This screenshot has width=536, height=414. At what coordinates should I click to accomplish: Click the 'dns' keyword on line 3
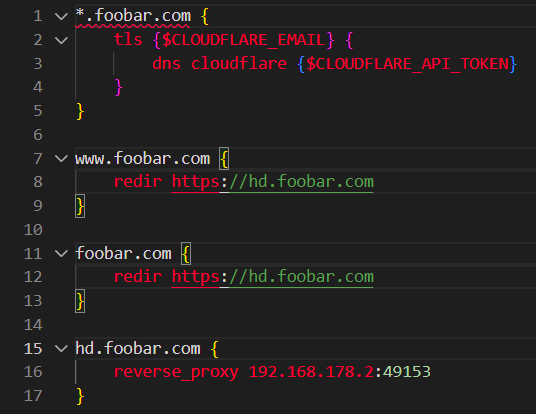(x=166, y=63)
